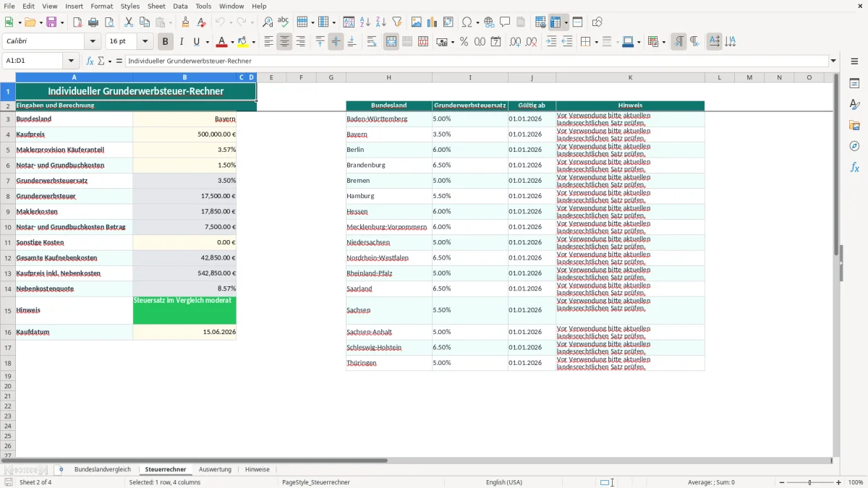This screenshot has height=488, width=868.
Task: Toggle Merge and Center Cells
Action: click(x=391, y=42)
